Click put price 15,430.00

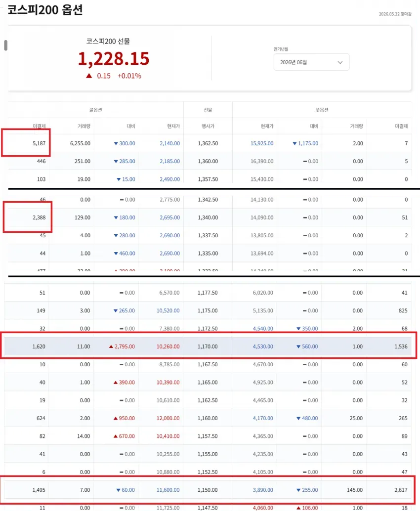(262, 179)
